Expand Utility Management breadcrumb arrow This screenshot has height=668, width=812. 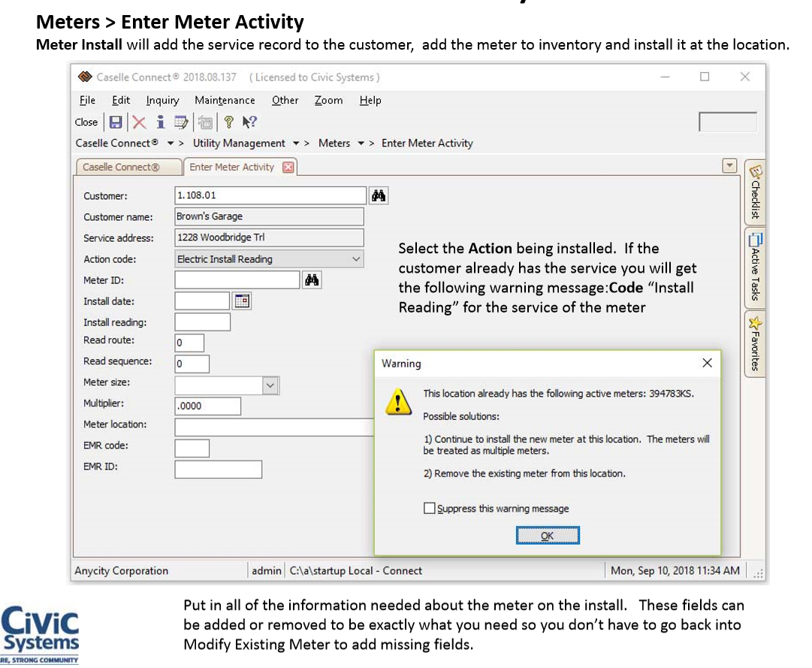[x=296, y=144]
